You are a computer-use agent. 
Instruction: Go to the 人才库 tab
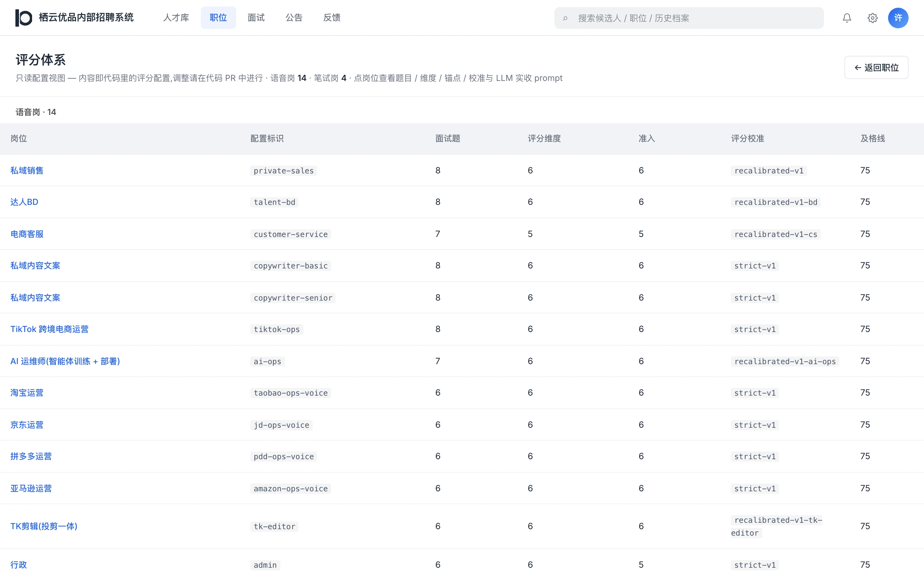pos(176,18)
